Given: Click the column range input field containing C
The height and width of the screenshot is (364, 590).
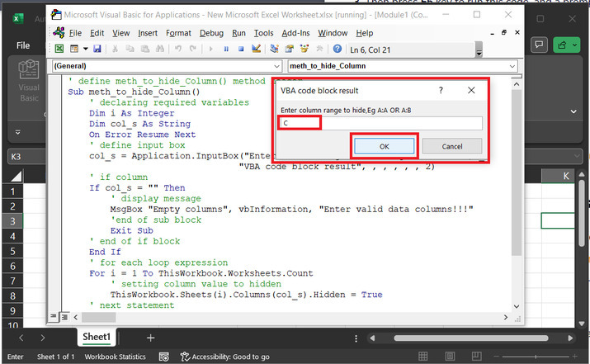Looking at the screenshot, I should (x=380, y=123).
